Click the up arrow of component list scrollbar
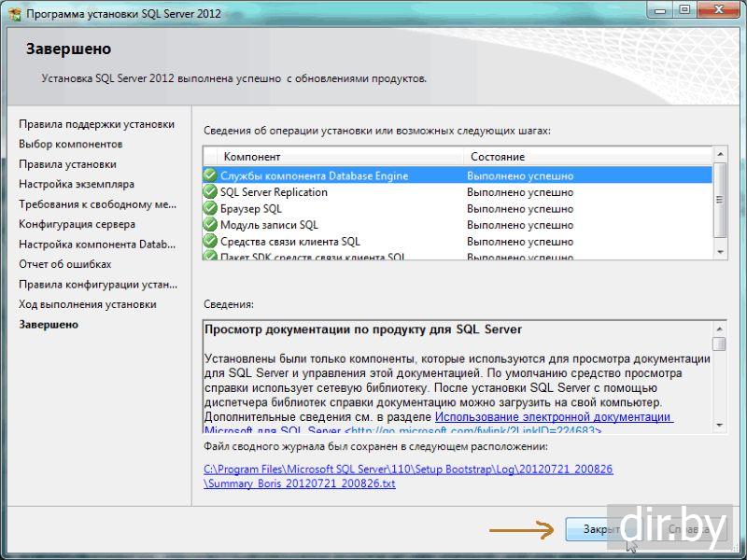The image size is (747, 560). (720, 154)
